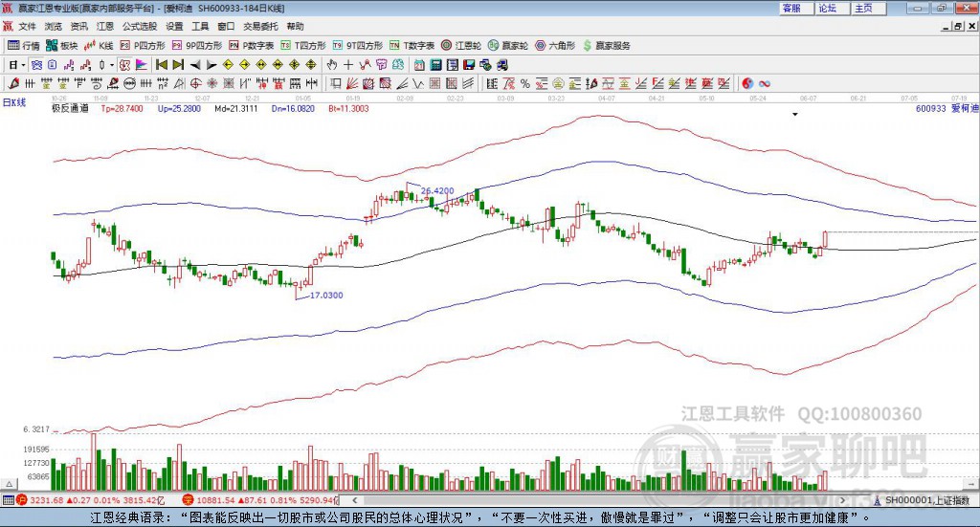Open the 交易委托 menu
Screen dimensions: 980x527
coord(260,26)
